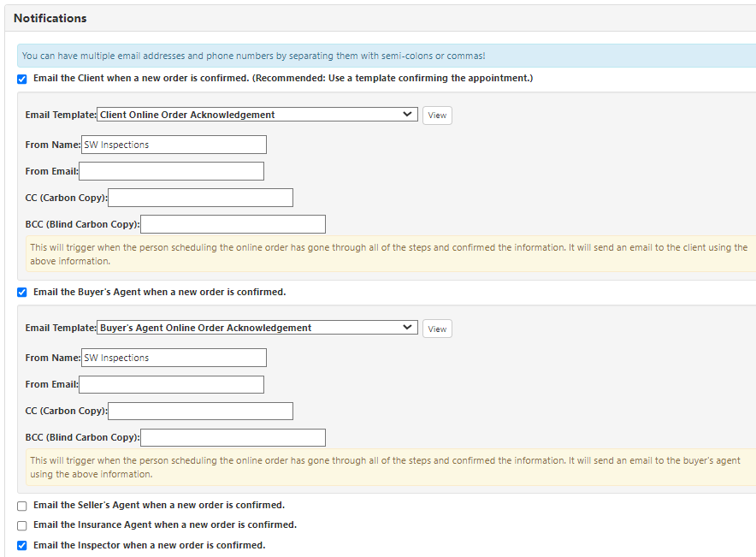Click the 'Email the Seller's Agent' label text
Screen dimensions: 756x557
pyautogui.click(x=159, y=505)
